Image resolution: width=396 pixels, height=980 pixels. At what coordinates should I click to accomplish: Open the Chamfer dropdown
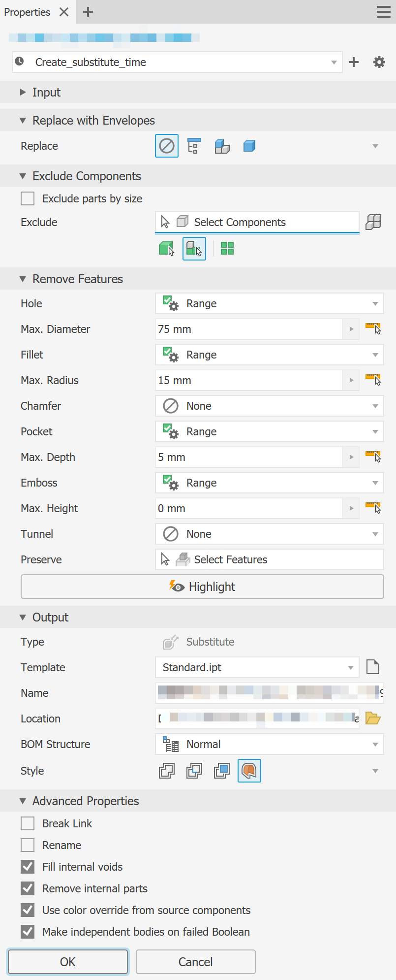coord(269,406)
